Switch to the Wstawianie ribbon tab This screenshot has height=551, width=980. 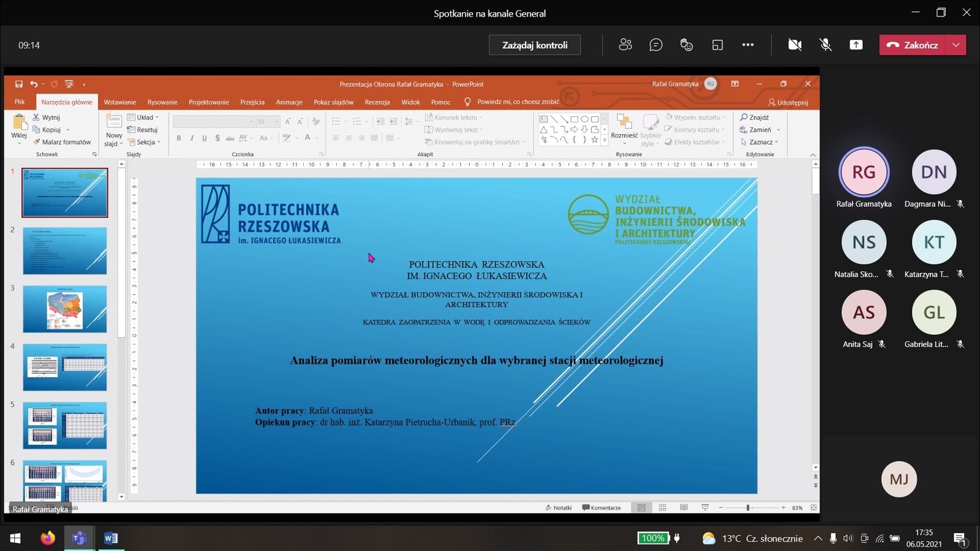click(x=120, y=102)
